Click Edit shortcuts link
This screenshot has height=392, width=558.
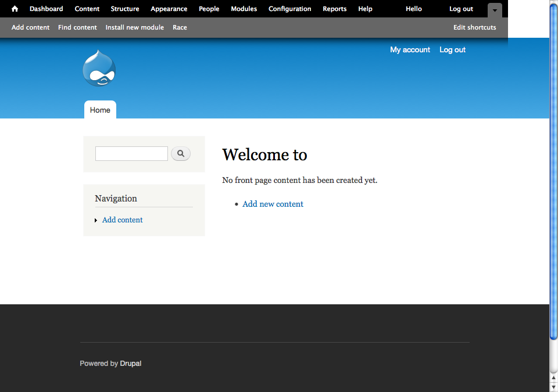click(x=474, y=27)
